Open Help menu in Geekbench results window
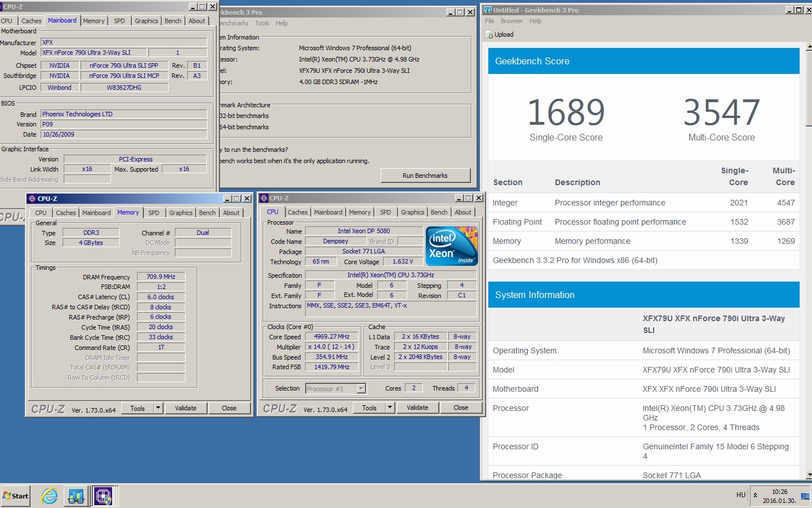 tap(535, 21)
